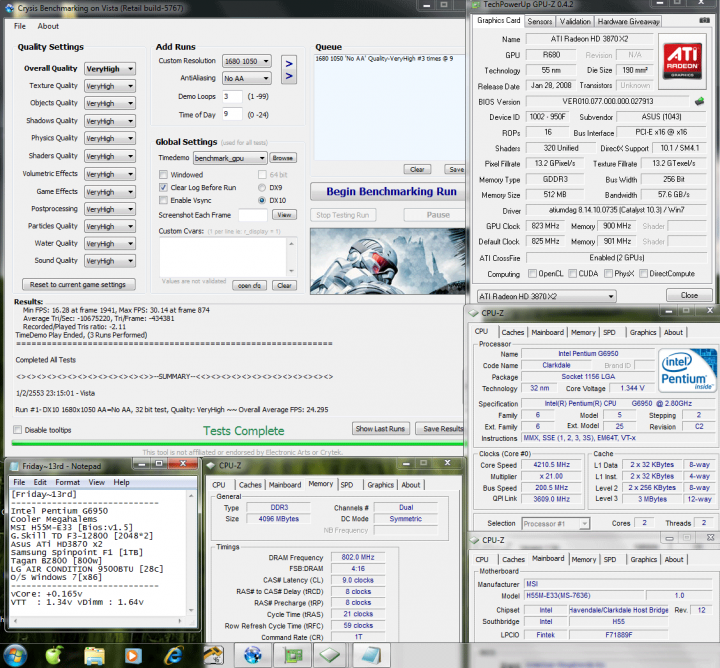Click the Windows Start orb

pyautogui.click(x=15, y=655)
